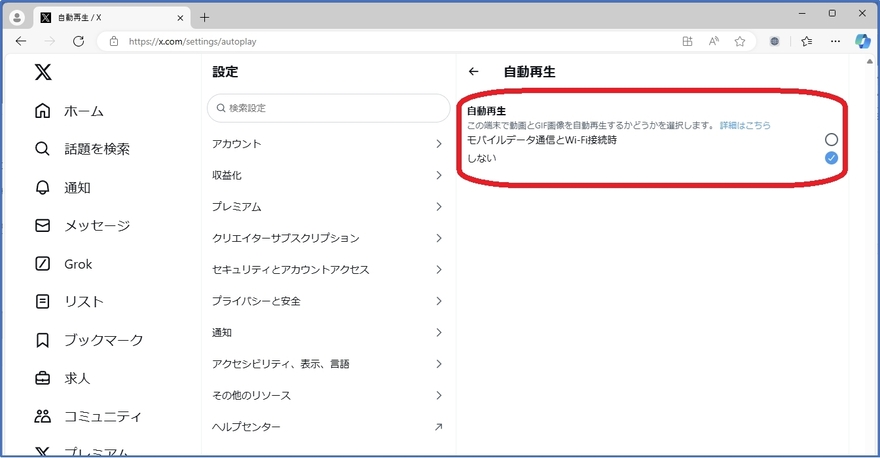The width and height of the screenshot is (880, 458).
Task: Expand 収益化 settings chevron
Action: [x=439, y=175]
